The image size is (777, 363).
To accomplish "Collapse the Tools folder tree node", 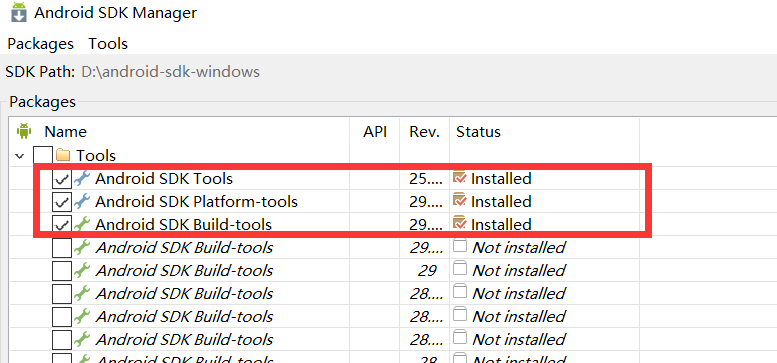I will pos(20,156).
